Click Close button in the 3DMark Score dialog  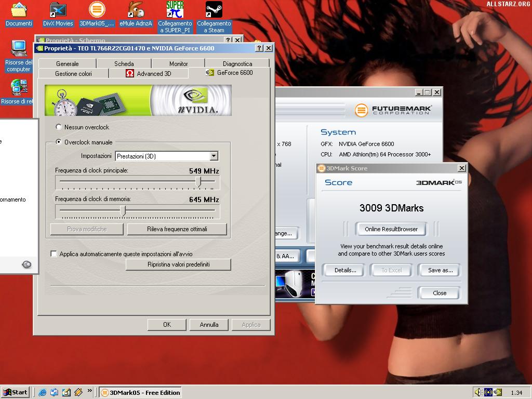point(440,293)
